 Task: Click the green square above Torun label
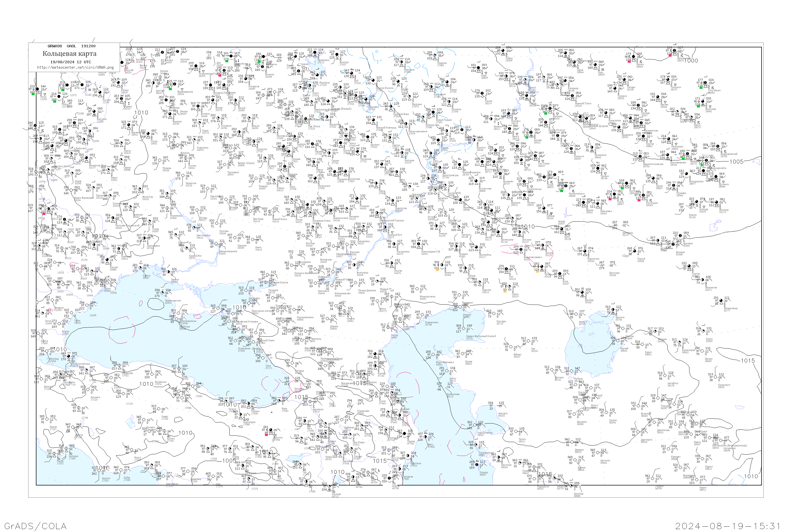[33, 94]
